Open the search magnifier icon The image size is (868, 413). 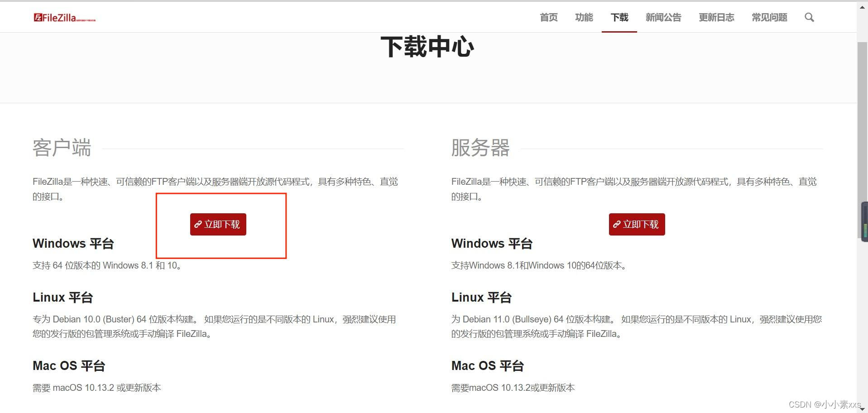point(809,17)
